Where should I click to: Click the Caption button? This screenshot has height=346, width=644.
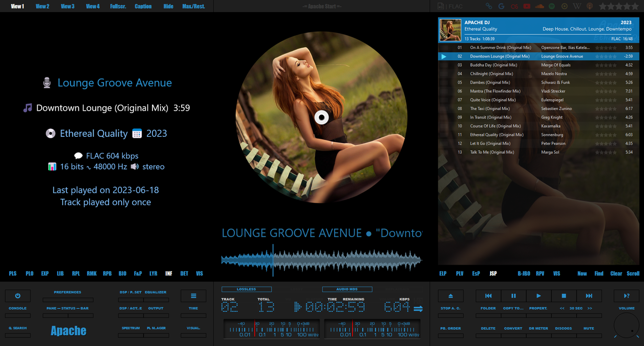(x=143, y=7)
